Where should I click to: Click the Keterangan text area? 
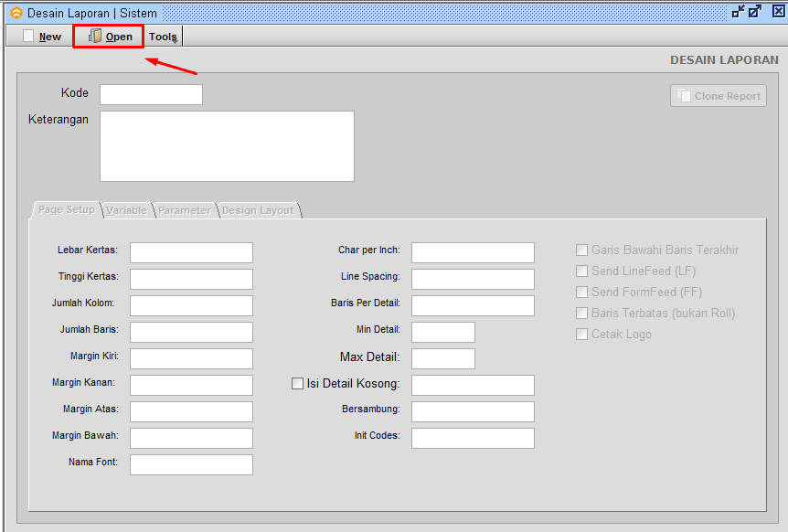click(227, 146)
